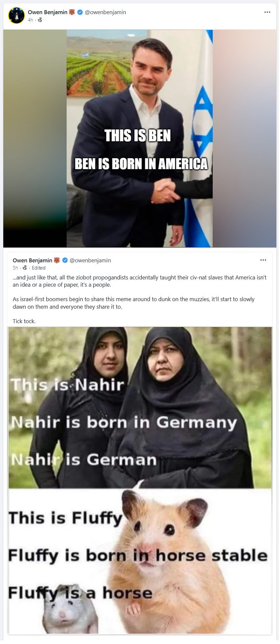Click the blue verified badge in top post header
The height and width of the screenshot is (644, 280).
coord(80,12)
